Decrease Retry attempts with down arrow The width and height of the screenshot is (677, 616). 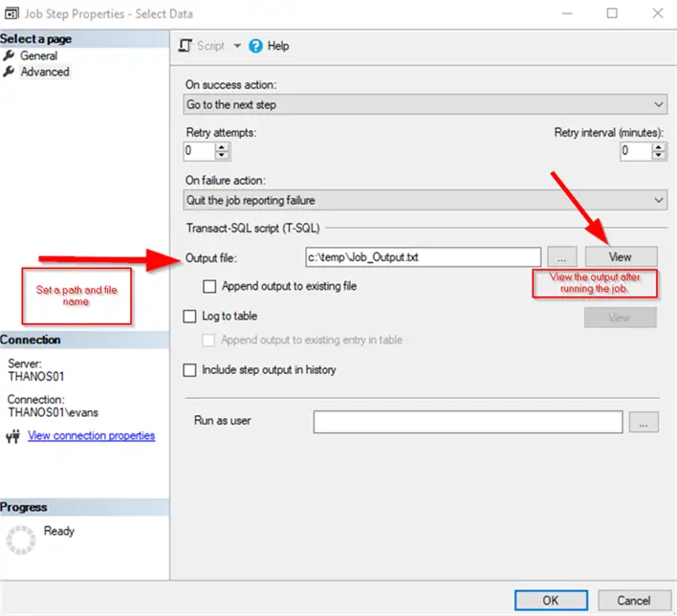tap(222, 155)
